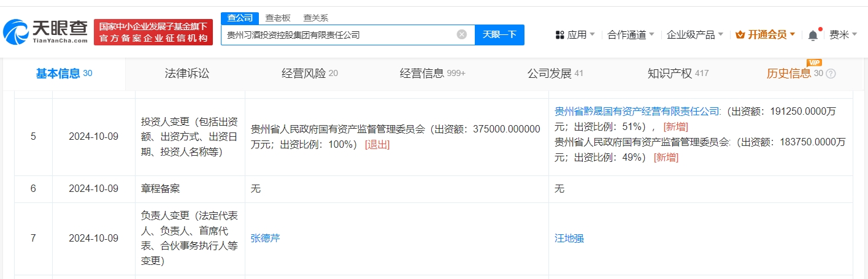Image resolution: width=868 pixels, height=279 pixels.
Task: Click the 天眼查 logo
Action: [46, 32]
